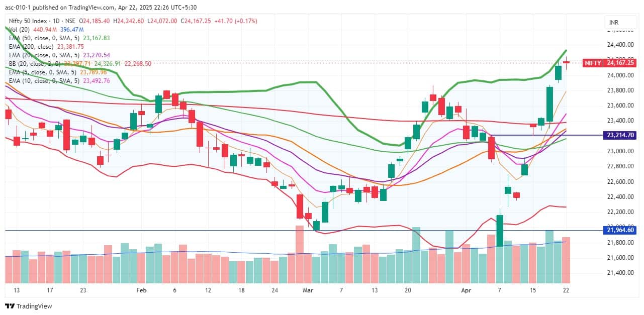Click the Feb label on the time axis
Screen dimensions: 644x315
pos(141,290)
